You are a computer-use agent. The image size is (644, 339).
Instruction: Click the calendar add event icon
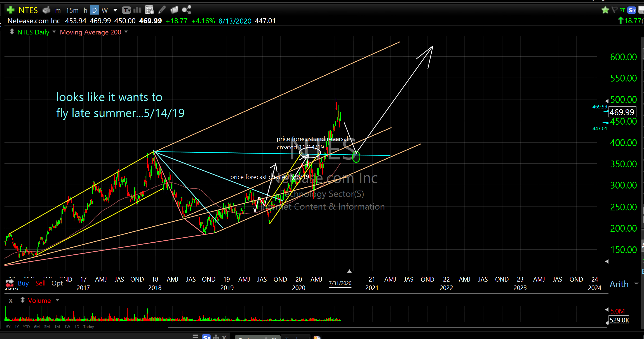click(150, 10)
